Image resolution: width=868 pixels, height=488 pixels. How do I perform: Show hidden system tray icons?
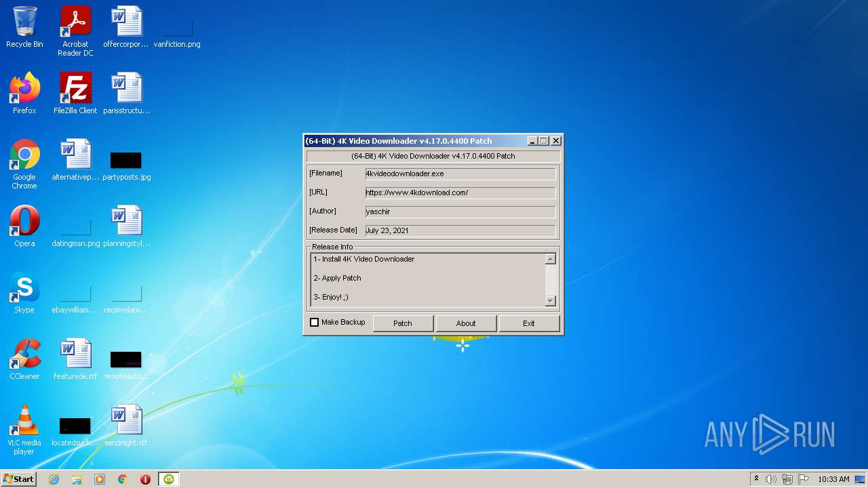757,479
